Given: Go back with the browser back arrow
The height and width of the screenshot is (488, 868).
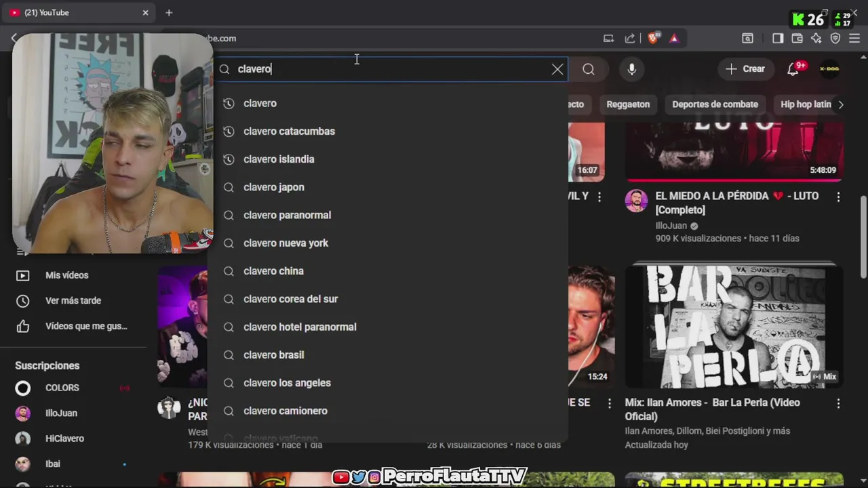Looking at the screenshot, I should (x=14, y=39).
